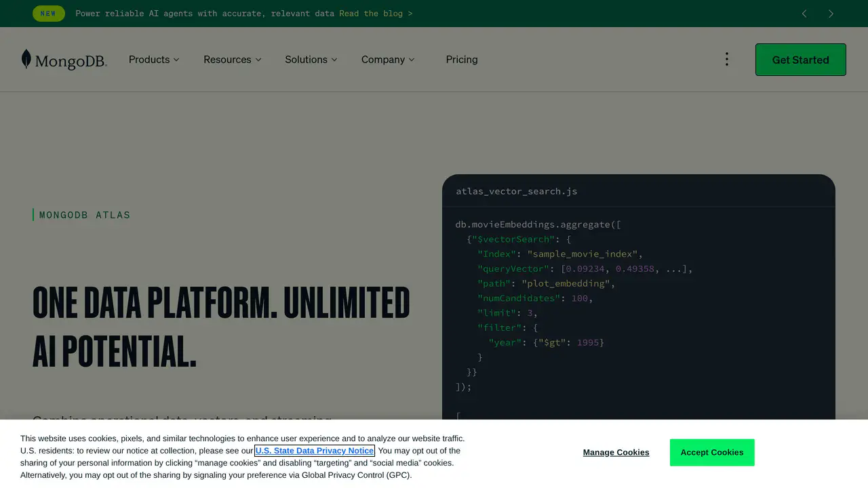Viewport: 868px width, 488px height.
Task: Click the Get Started button
Action: tap(801, 60)
